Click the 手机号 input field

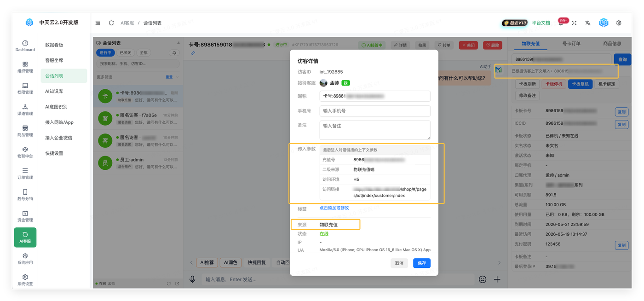click(x=375, y=111)
